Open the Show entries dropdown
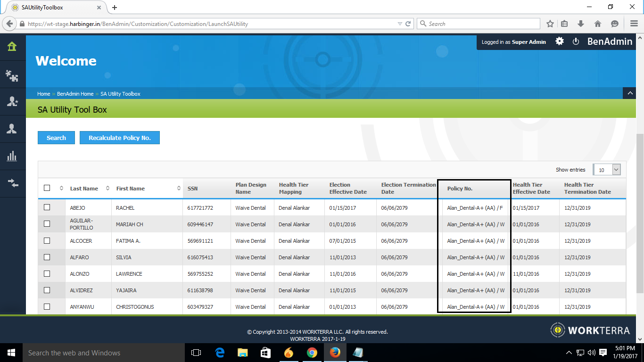The image size is (644, 362). [607, 170]
